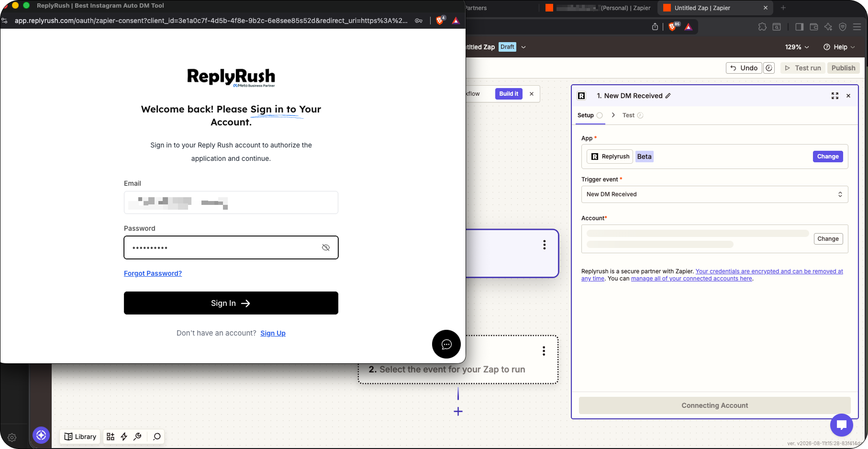Image resolution: width=868 pixels, height=449 pixels.
Task: Open Zapier Copilot purple assistant button
Action: point(41,435)
